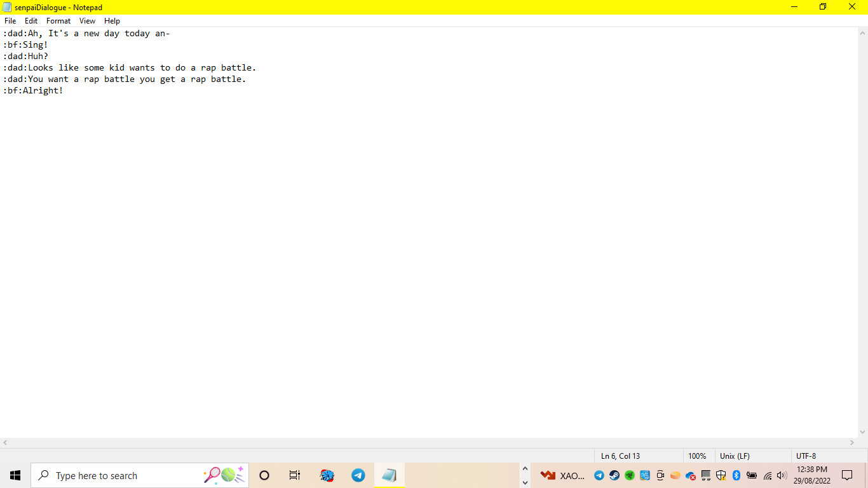Open the Help menu
868x488 pixels.
click(x=112, y=21)
